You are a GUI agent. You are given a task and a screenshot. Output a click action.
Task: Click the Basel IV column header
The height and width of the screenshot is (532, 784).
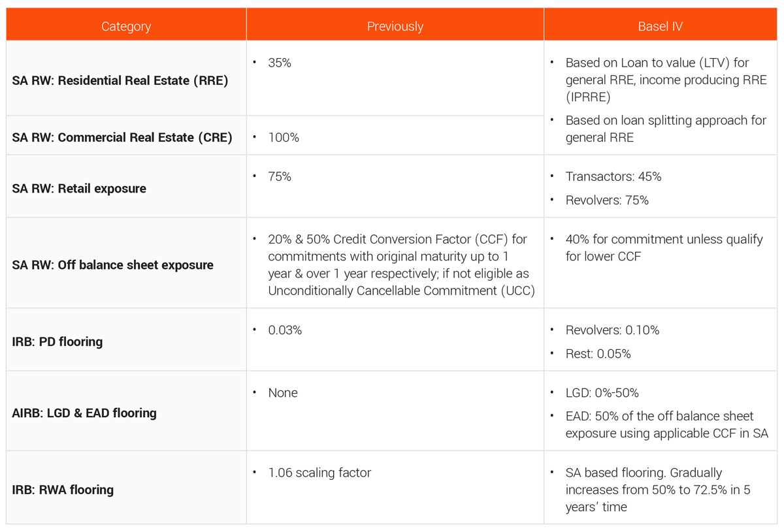(x=660, y=27)
